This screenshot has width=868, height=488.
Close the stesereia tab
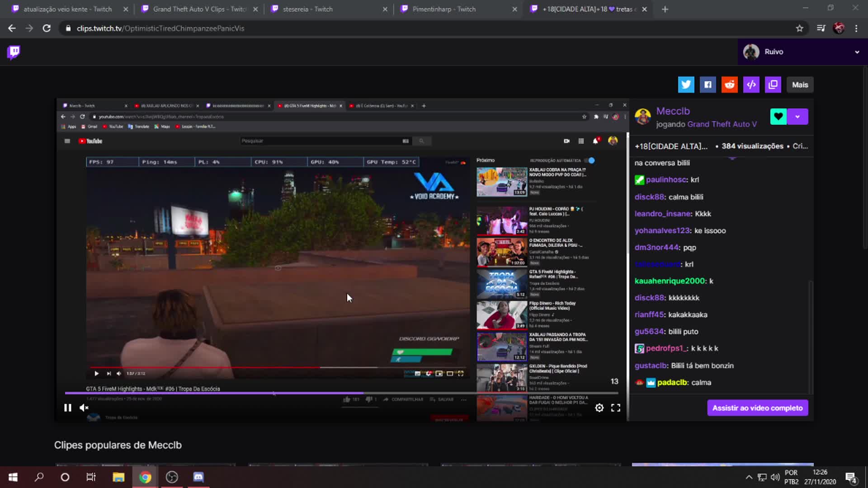(385, 9)
